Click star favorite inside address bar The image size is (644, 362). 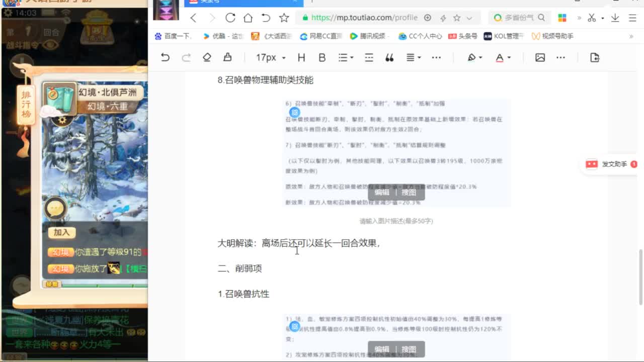[457, 18]
